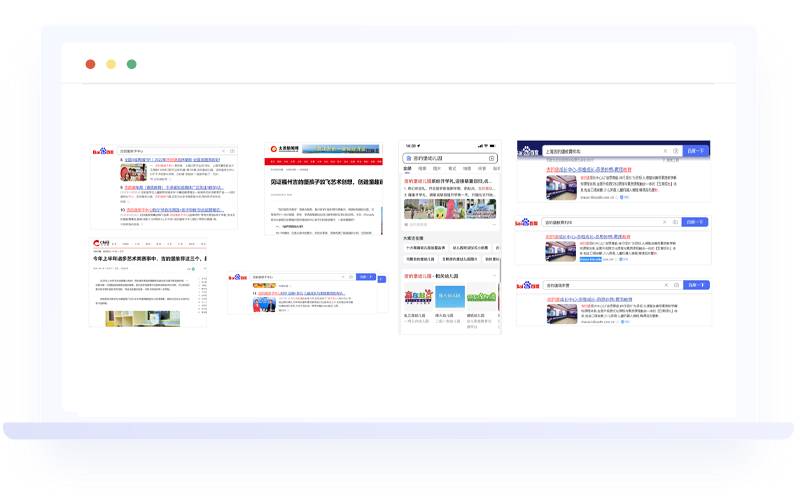Click the green dot in the mockup window header
This screenshot has height=491, width=794.
pyautogui.click(x=132, y=64)
